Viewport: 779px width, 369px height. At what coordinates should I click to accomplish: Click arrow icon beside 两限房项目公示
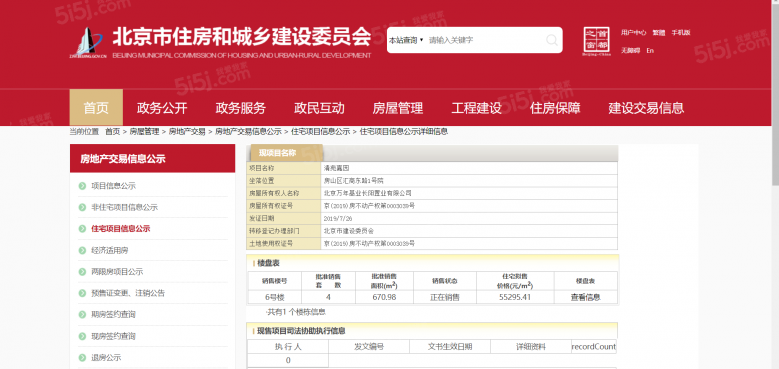(82, 272)
